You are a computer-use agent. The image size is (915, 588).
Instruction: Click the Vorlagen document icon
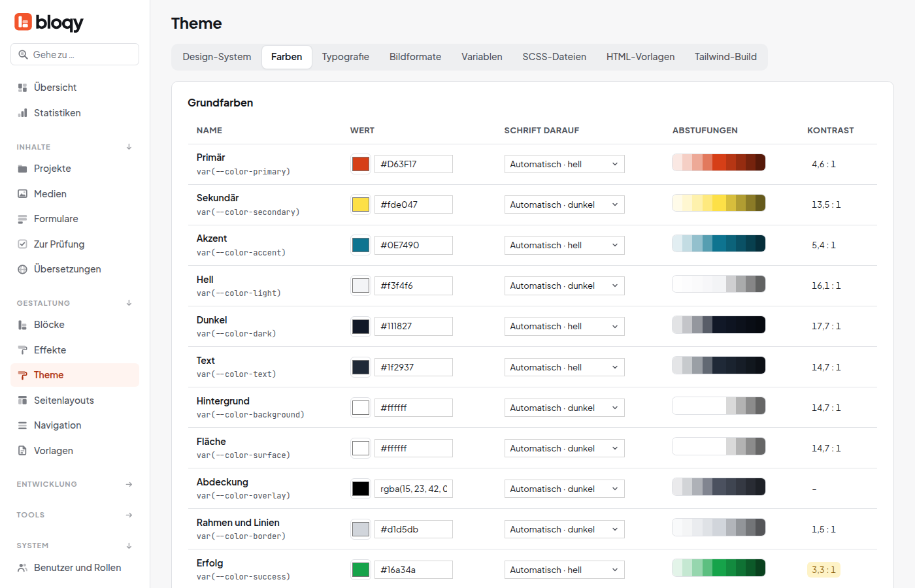22,451
